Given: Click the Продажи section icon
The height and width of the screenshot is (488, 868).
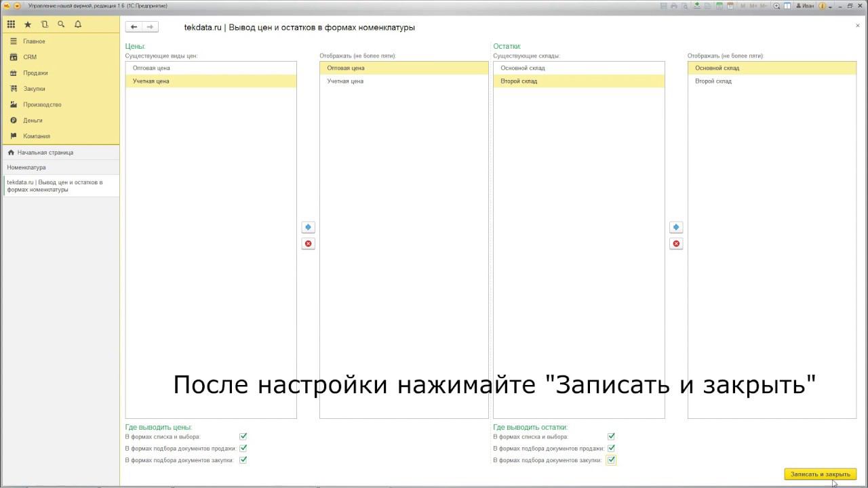Looking at the screenshot, I should coord(14,73).
